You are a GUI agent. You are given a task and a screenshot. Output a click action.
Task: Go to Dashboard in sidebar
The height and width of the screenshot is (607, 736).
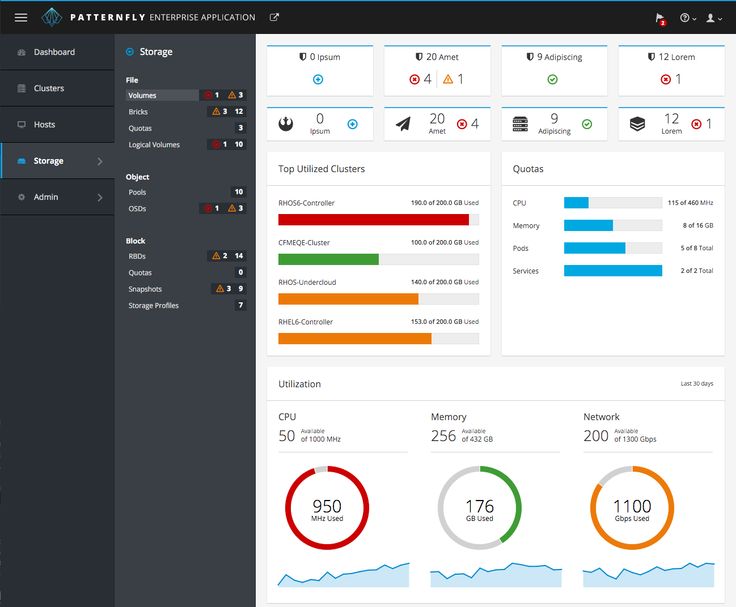(57, 52)
